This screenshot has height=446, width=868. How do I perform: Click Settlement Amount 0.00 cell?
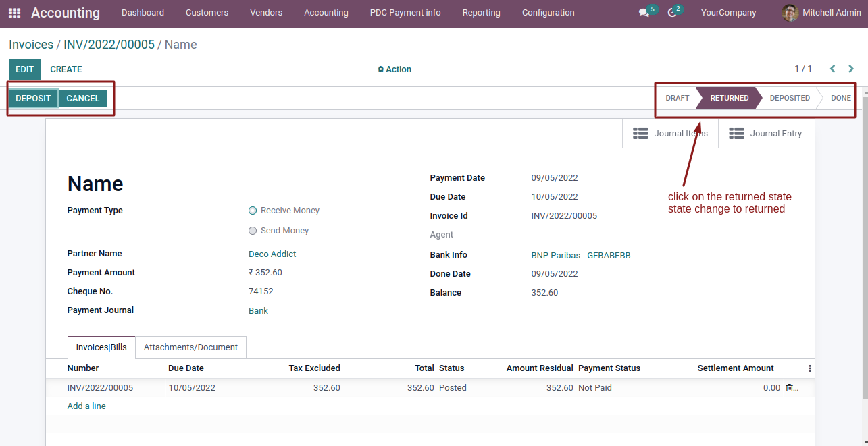771,388
